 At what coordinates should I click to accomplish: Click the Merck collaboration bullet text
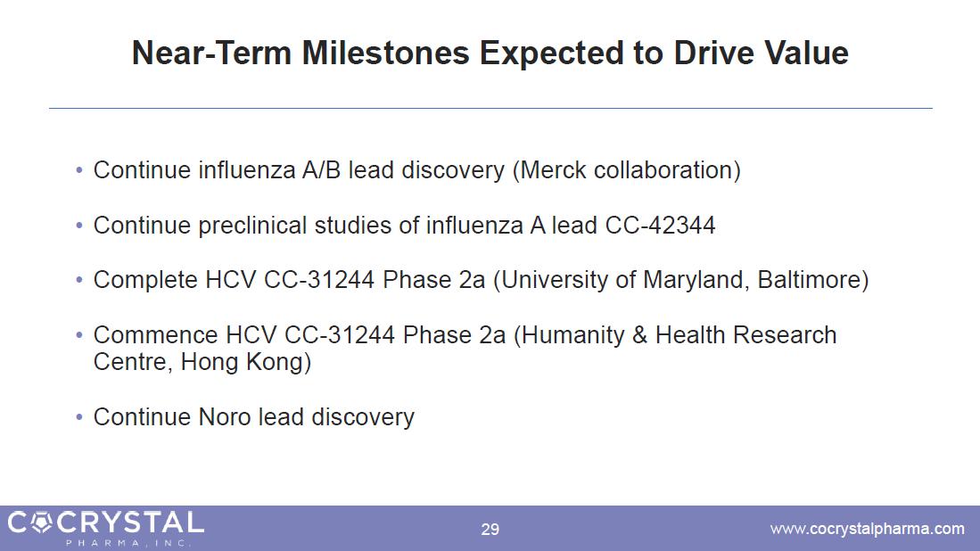(416, 170)
